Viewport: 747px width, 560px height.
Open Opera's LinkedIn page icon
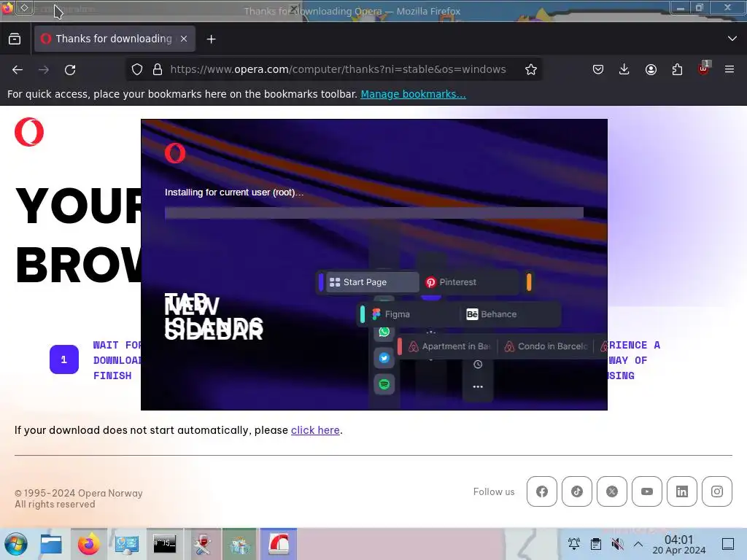[682, 491]
